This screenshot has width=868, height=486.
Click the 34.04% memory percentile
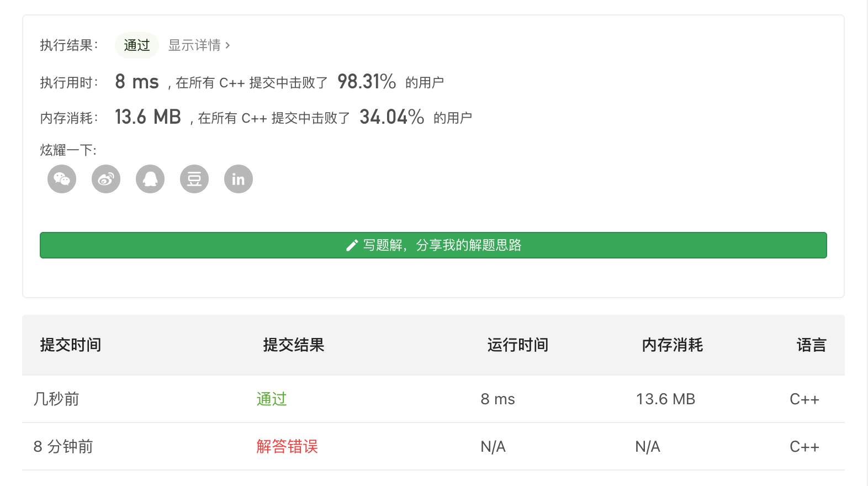coord(391,116)
